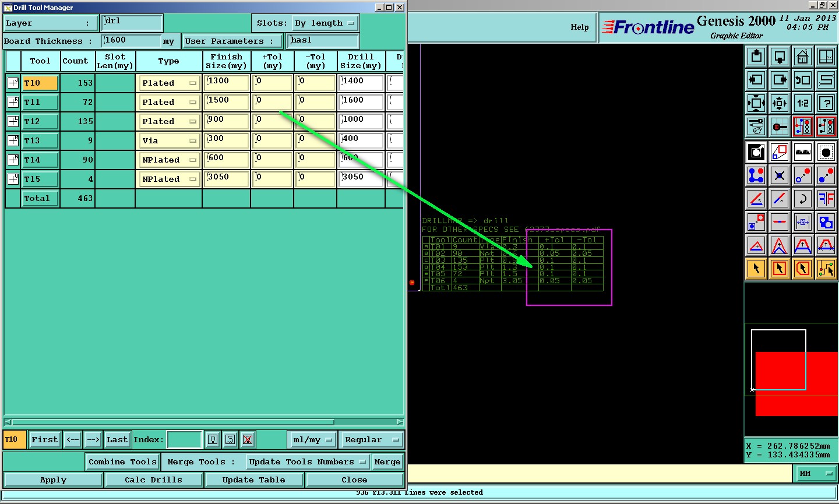839x504 pixels.
Task: Click the previous view undo icon
Action: coord(803,80)
